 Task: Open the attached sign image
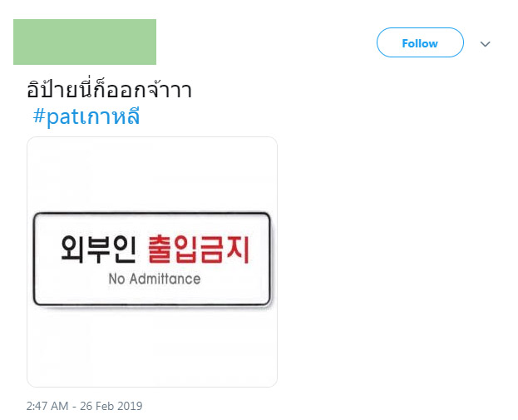tap(152, 261)
